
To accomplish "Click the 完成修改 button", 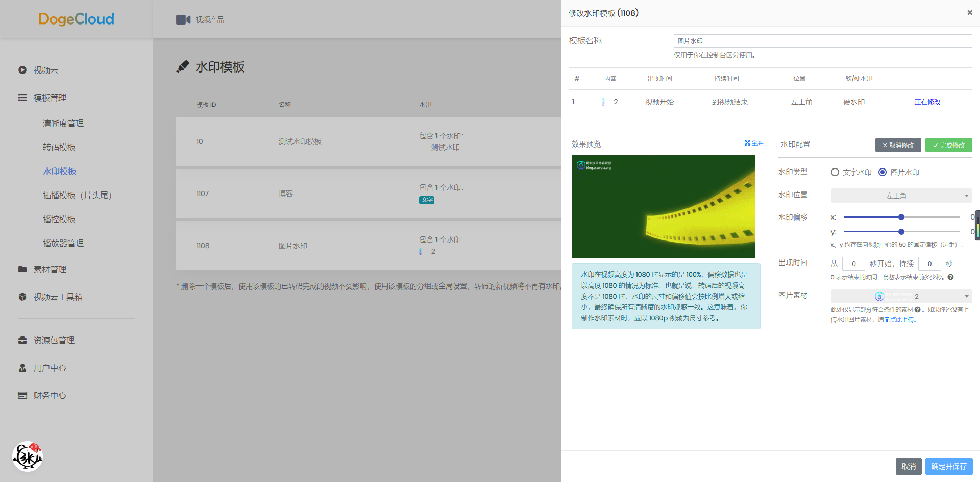I will (949, 145).
